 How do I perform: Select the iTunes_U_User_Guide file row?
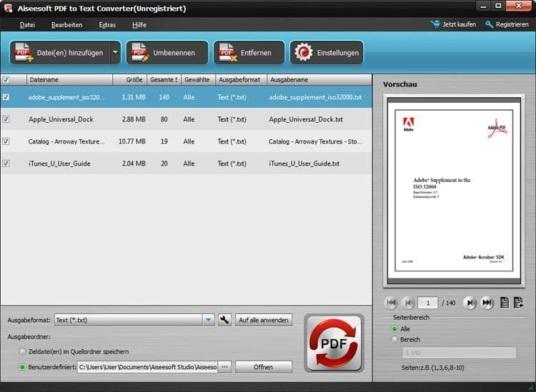[187, 164]
